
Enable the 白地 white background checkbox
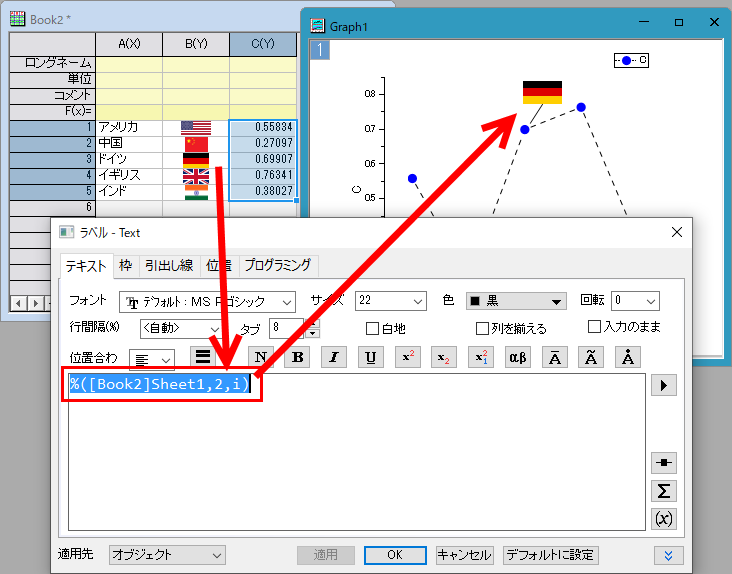click(372, 329)
